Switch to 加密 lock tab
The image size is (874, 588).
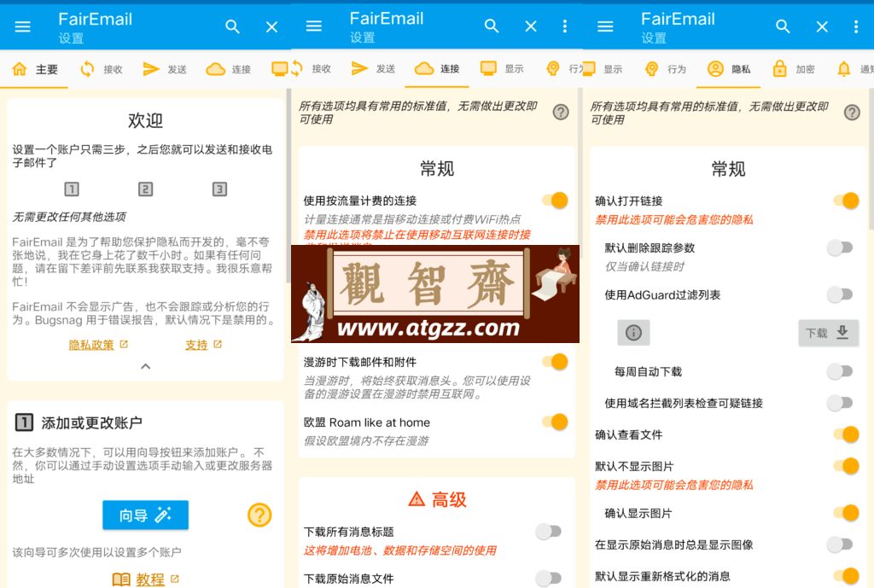point(793,69)
